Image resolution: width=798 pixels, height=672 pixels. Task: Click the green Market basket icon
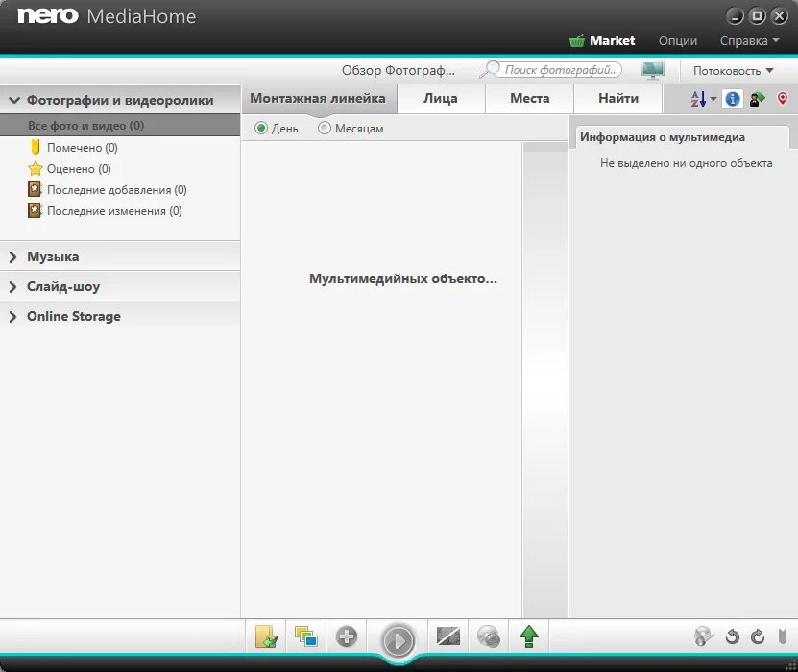(576, 40)
